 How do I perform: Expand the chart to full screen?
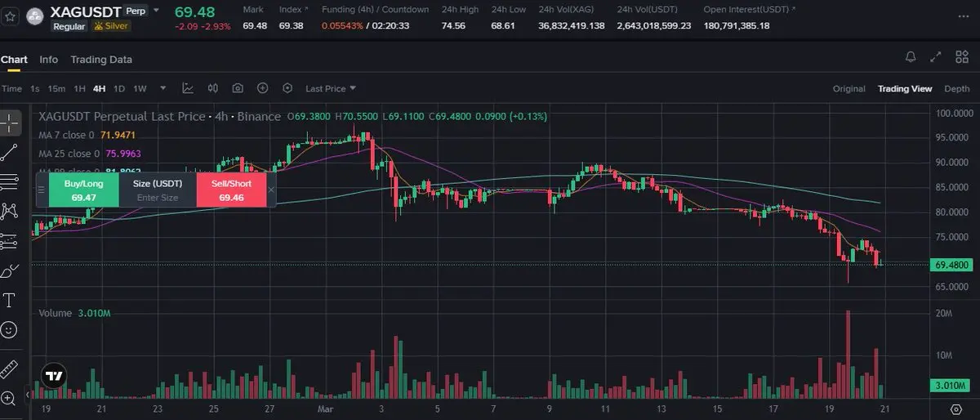(936, 57)
